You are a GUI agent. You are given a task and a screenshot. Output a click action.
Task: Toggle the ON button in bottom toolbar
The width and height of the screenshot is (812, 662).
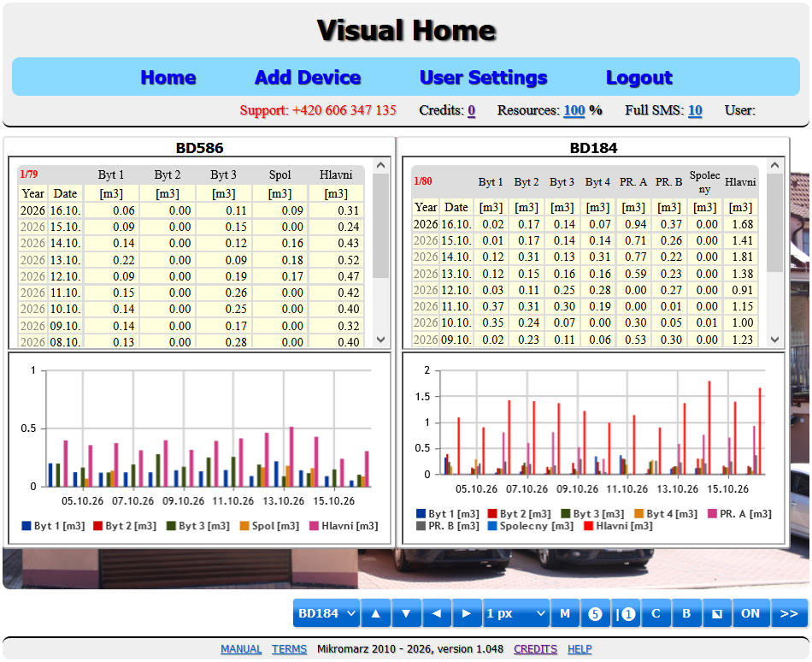(x=750, y=613)
